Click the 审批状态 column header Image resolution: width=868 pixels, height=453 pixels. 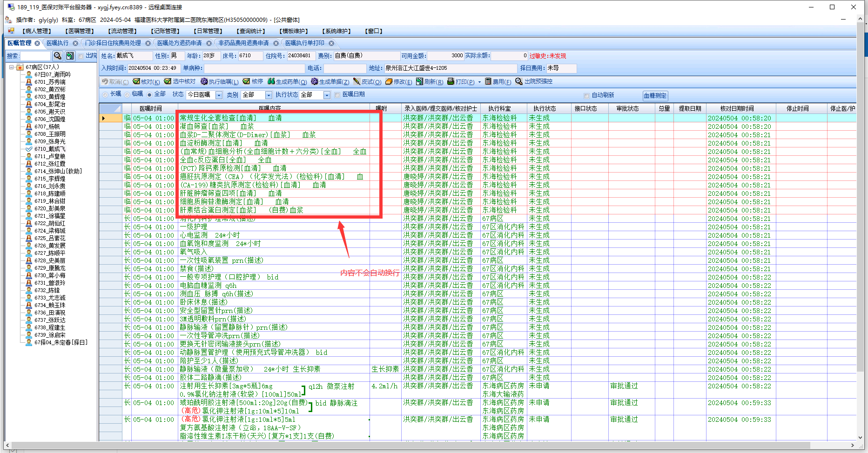pyautogui.click(x=628, y=108)
